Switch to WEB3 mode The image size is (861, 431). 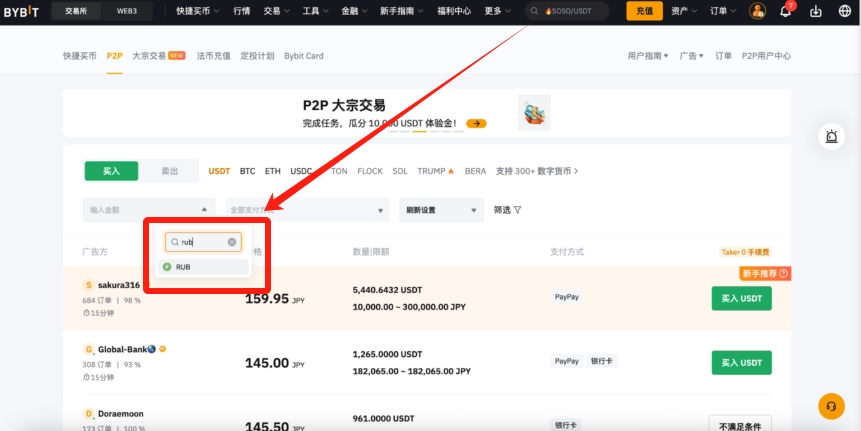pyautogui.click(x=127, y=11)
